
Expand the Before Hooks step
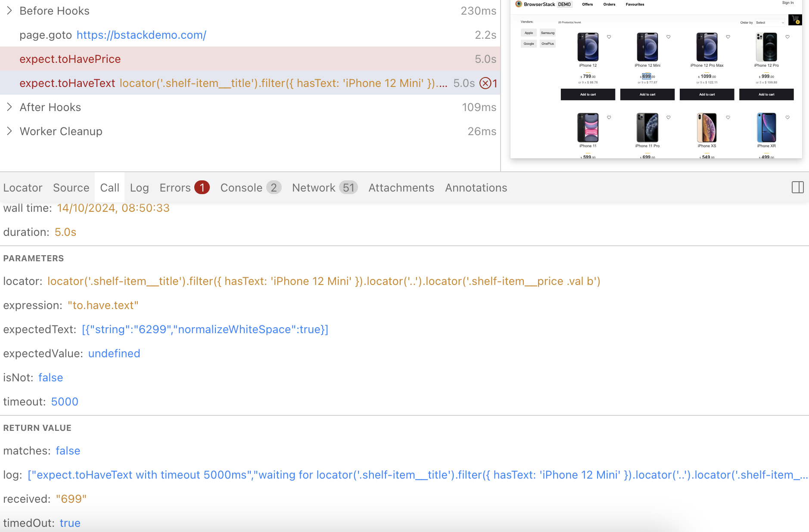(9, 11)
